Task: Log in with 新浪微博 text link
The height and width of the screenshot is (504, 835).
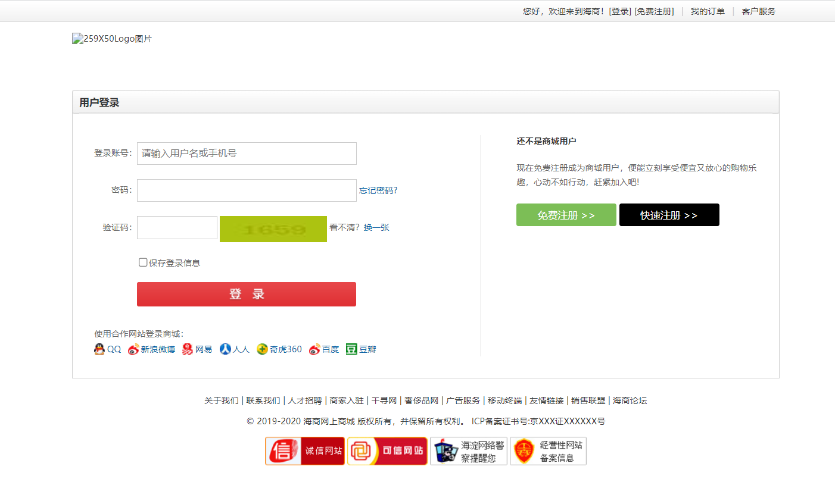Action: click(x=158, y=349)
